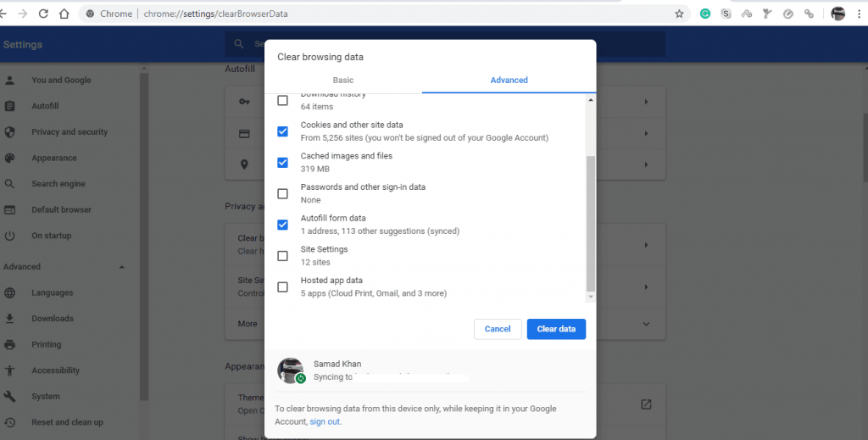Expand the More section chevron
Screen dimensions: 868x440
tap(646, 324)
